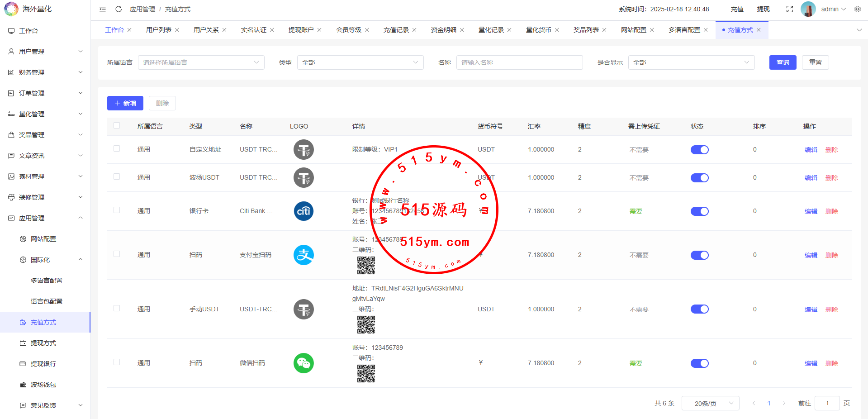Tick the checkbox for 微信扫码 row
The width and height of the screenshot is (868, 419).
(117, 362)
